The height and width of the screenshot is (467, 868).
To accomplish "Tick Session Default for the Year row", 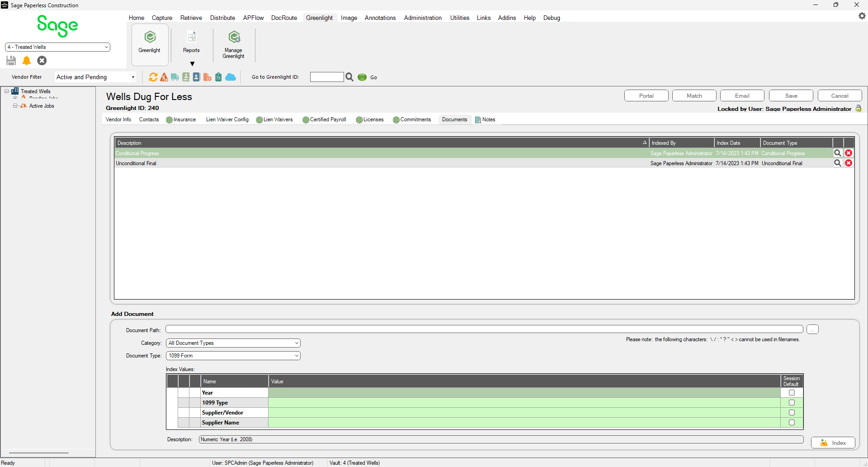I will pyautogui.click(x=792, y=393).
